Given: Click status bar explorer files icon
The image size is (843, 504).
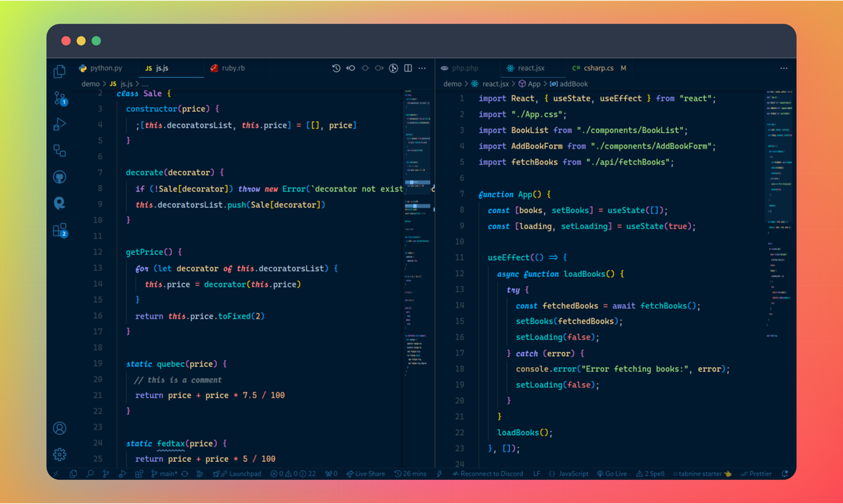Looking at the screenshot, I should 74,474.
